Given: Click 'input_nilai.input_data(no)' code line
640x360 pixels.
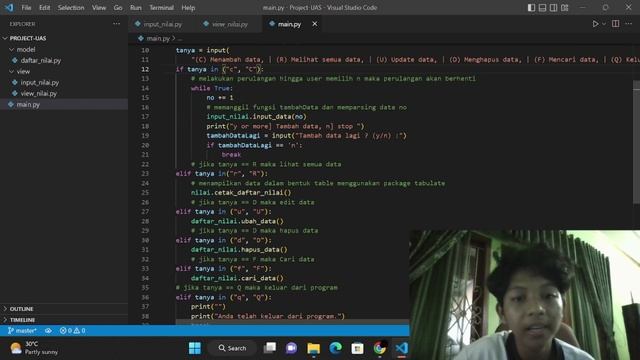Looking at the screenshot, I should click(256, 117).
